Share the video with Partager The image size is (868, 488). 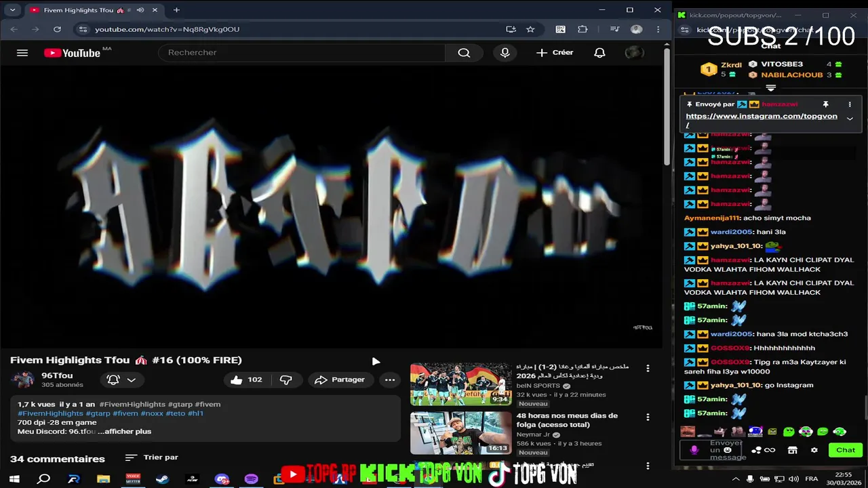click(340, 380)
